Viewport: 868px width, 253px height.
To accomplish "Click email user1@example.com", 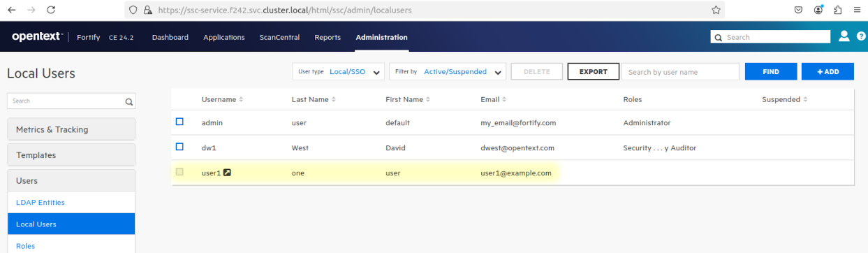I will click(x=516, y=173).
